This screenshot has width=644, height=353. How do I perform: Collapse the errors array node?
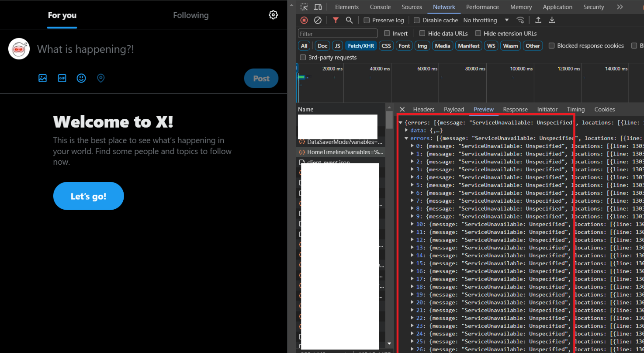click(406, 138)
